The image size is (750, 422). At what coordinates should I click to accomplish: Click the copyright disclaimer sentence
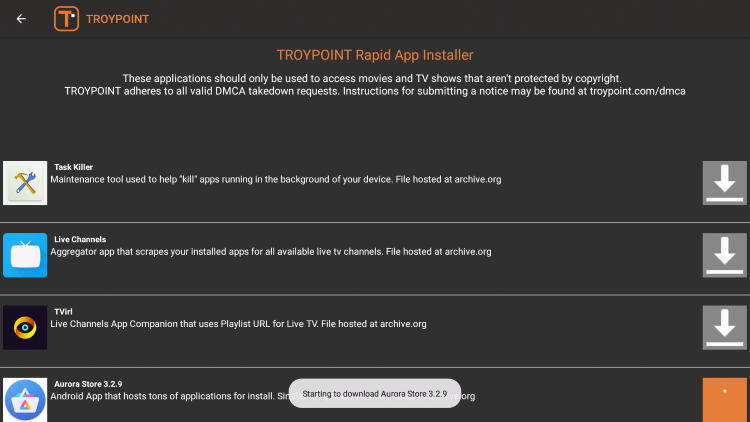click(x=372, y=78)
